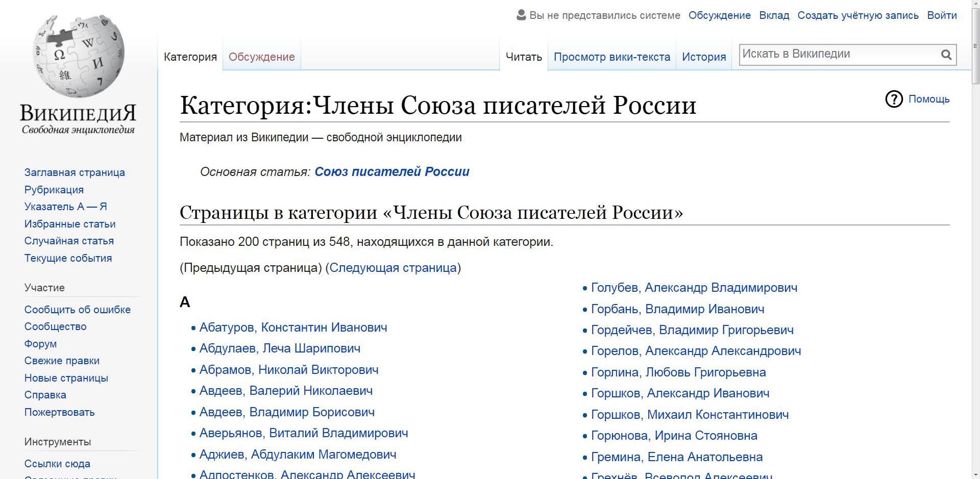Click the Wikipedia globe logo
The image size is (980, 479).
(78, 56)
